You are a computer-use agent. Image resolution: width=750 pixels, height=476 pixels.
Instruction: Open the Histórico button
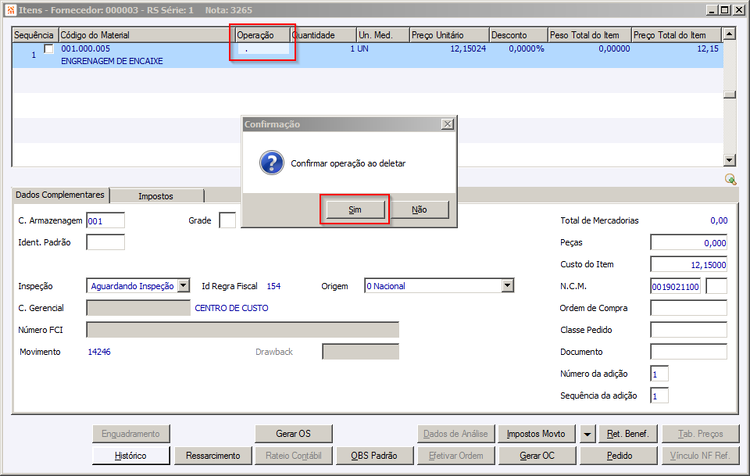coord(131,455)
